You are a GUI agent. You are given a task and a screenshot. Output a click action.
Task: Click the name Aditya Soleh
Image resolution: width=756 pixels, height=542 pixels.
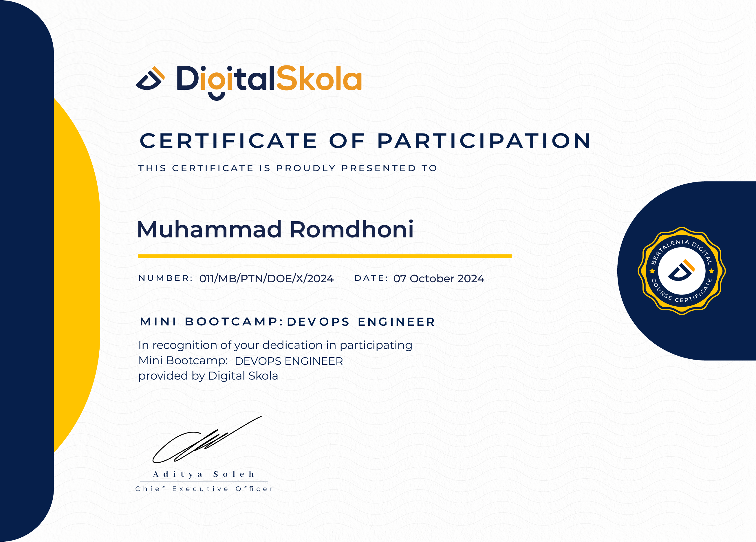point(204,474)
